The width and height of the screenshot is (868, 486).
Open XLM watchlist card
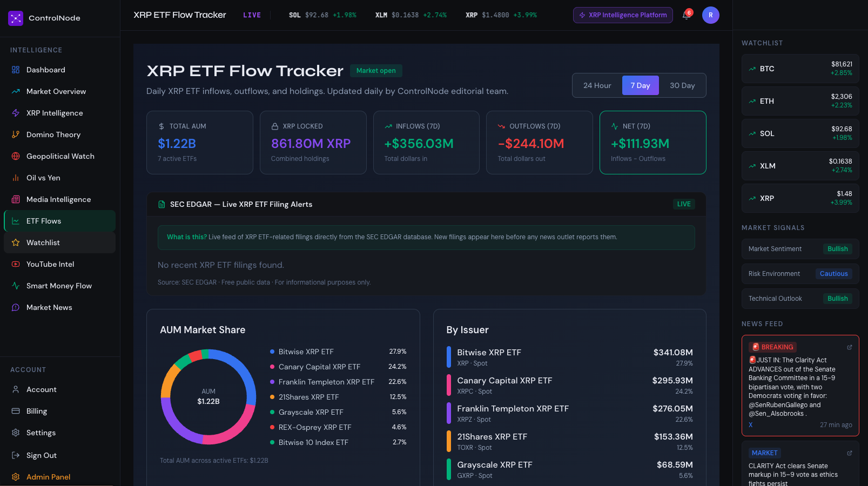(800, 166)
